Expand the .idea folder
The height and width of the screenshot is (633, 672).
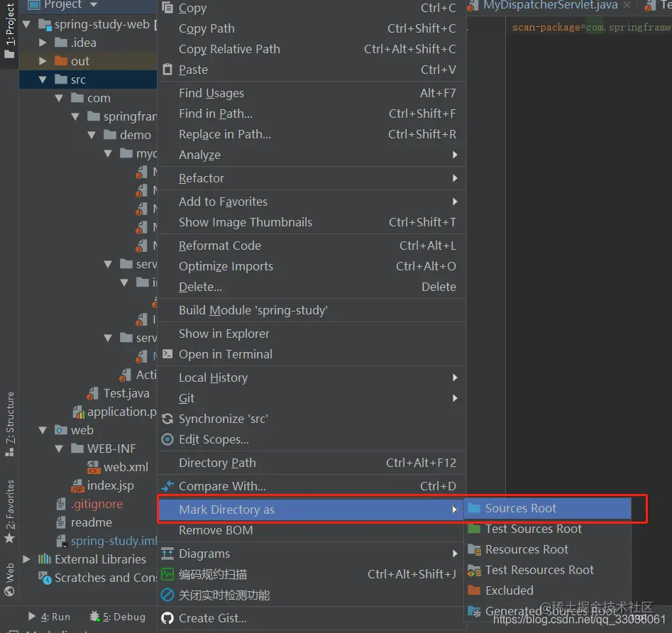click(x=43, y=43)
